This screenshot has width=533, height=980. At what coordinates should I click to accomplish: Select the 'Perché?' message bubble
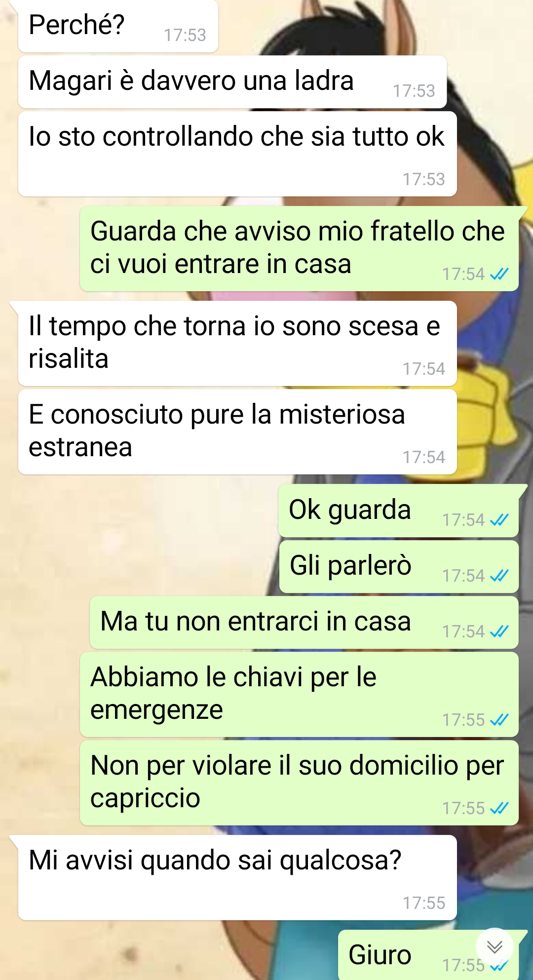118,26
